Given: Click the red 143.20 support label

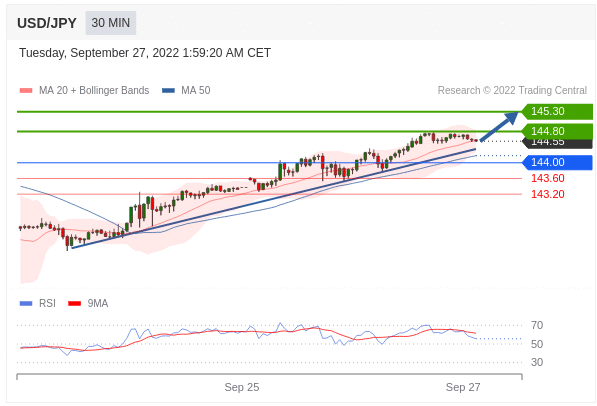Looking at the screenshot, I should [548, 194].
